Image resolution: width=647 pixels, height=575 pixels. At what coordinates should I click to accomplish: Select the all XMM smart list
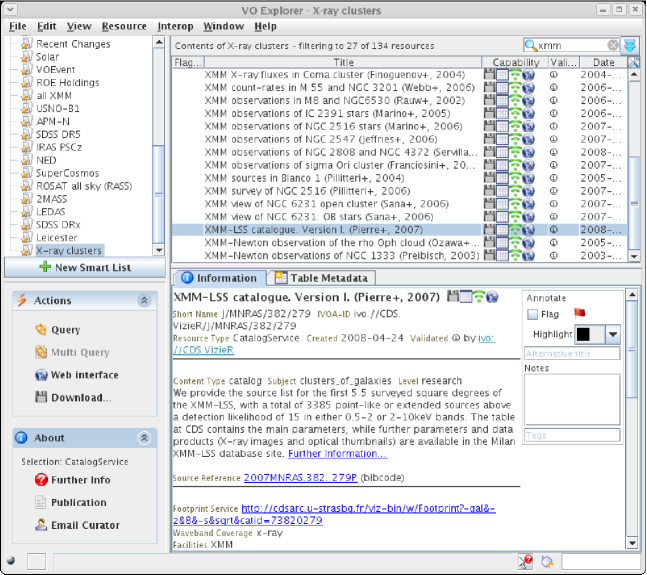pyautogui.click(x=54, y=95)
